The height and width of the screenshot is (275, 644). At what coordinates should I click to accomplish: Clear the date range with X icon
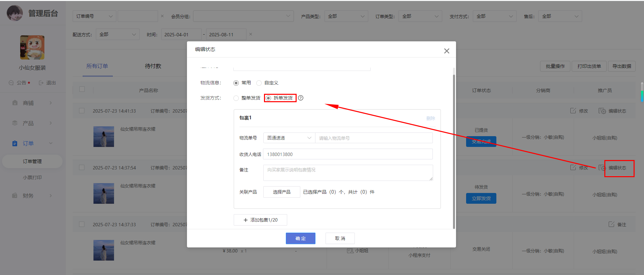(251, 34)
